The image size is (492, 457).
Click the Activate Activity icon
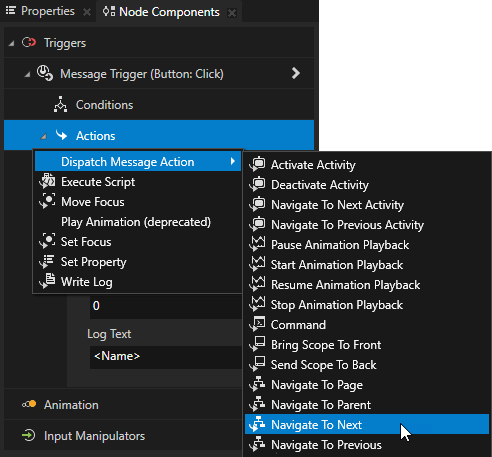click(x=257, y=165)
